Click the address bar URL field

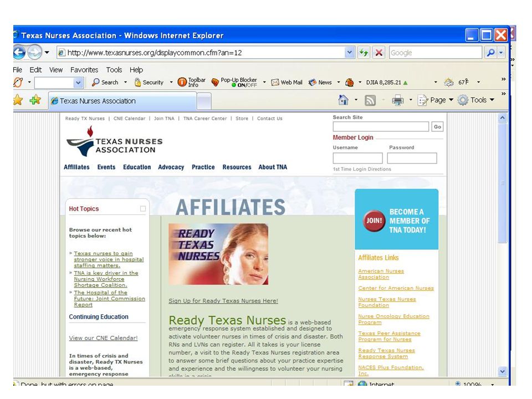(201, 53)
